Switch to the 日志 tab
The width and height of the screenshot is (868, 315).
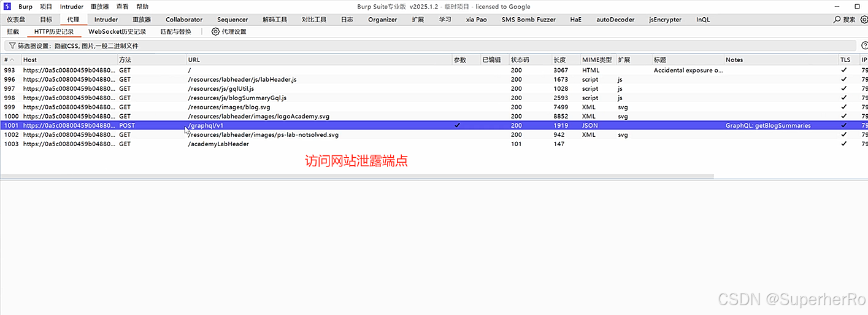click(x=347, y=20)
